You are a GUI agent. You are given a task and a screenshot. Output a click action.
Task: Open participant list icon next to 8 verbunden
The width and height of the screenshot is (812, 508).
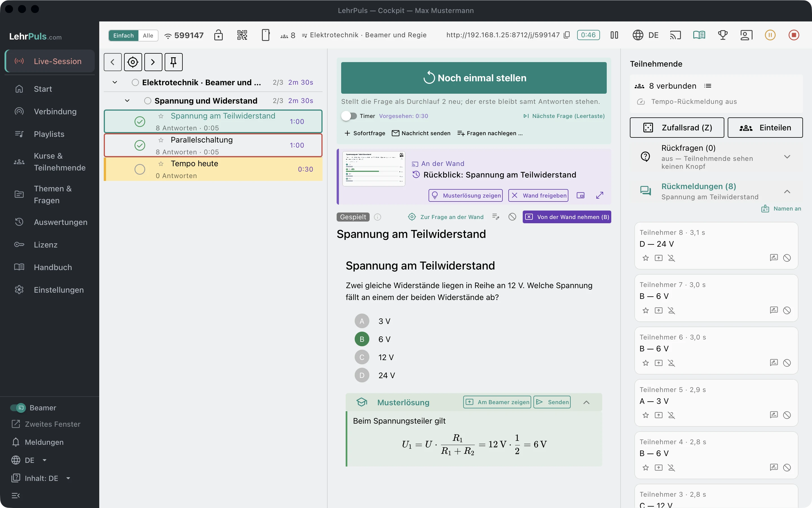pyautogui.click(x=708, y=86)
